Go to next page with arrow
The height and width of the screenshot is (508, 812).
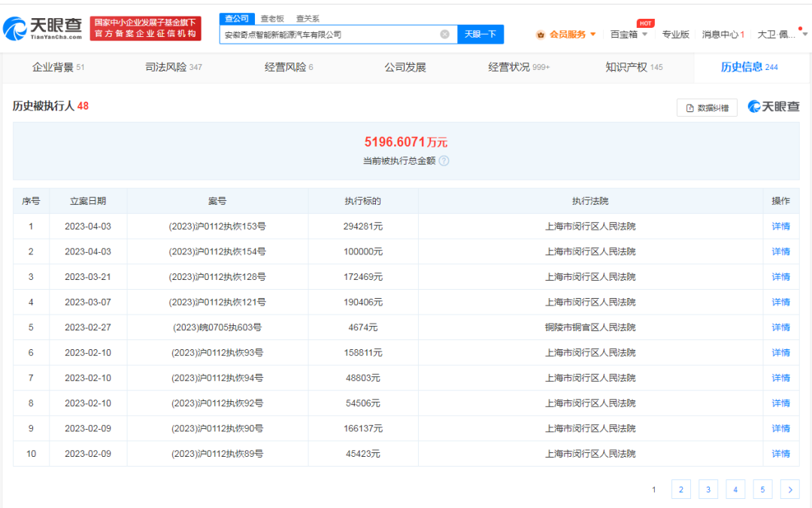(789, 490)
